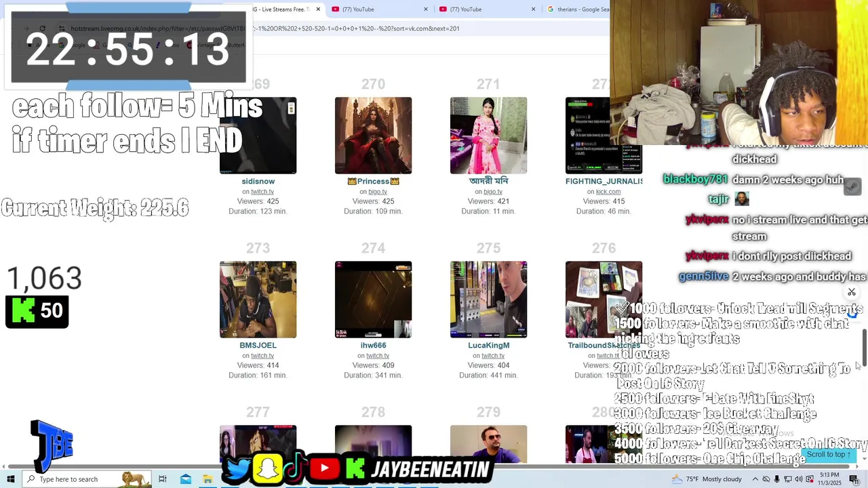The width and height of the screenshot is (868, 488).
Task: Open the TrailboundSketches stream thumbnail
Action: point(604,300)
